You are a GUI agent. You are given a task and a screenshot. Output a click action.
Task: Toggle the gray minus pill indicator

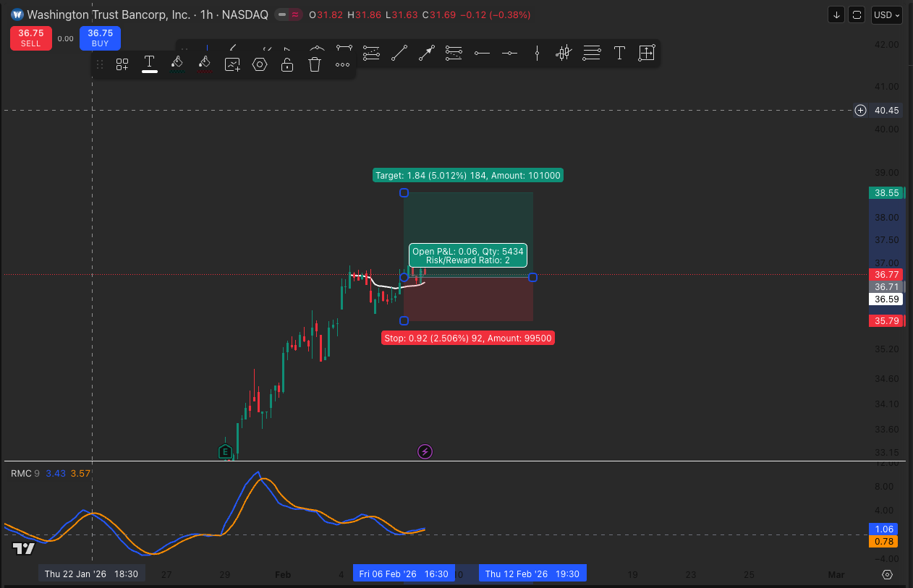pyautogui.click(x=282, y=14)
